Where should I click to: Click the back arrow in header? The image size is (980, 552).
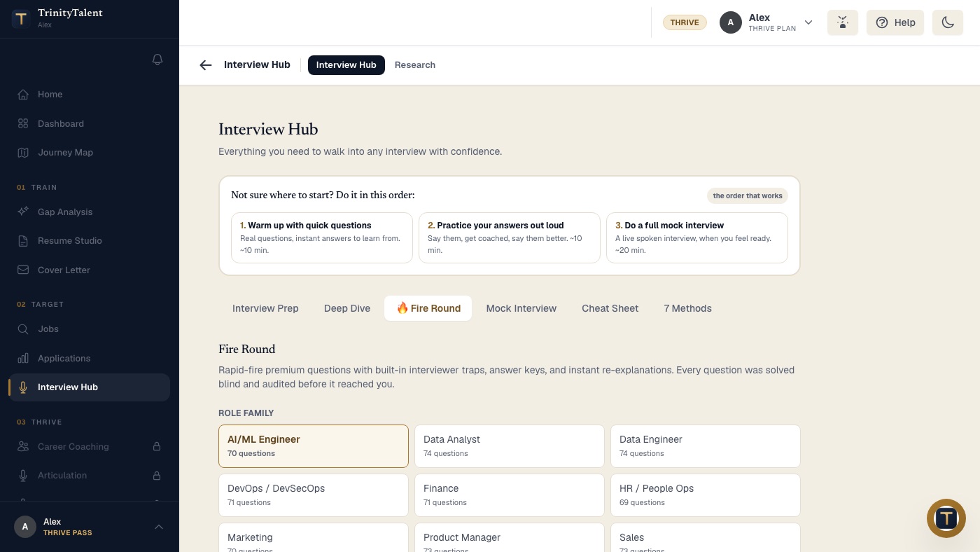(205, 65)
